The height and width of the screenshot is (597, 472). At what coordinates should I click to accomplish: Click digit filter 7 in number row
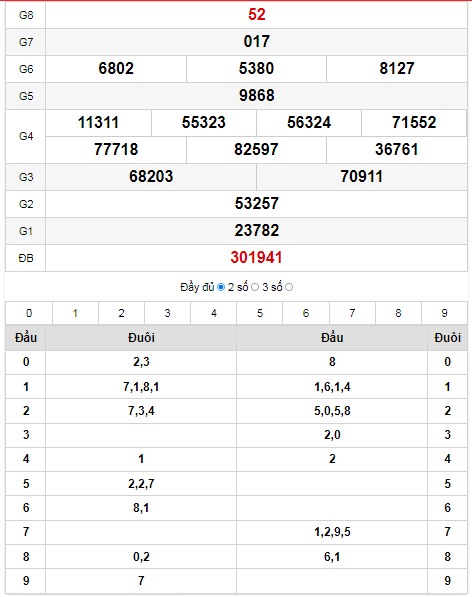click(352, 313)
